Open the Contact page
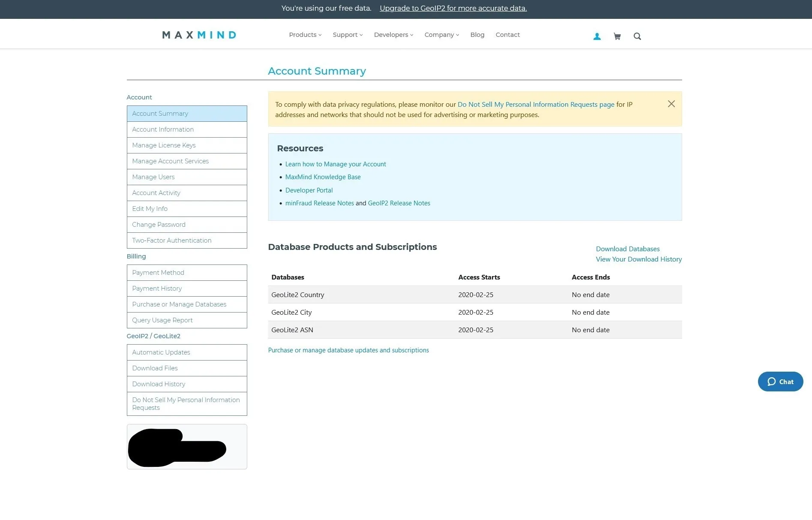Image resolution: width=812 pixels, height=520 pixels. tap(507, 35)
